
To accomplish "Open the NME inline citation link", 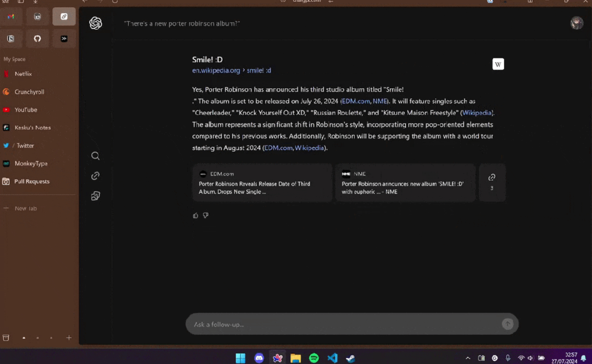I will [380, 101].
